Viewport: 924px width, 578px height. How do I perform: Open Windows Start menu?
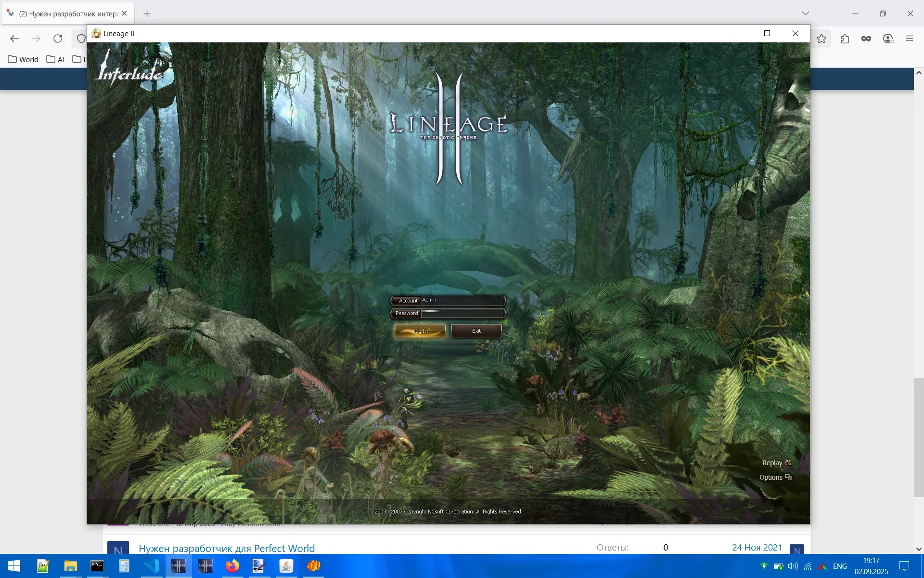pyautogui.click(x=14, y=566)
